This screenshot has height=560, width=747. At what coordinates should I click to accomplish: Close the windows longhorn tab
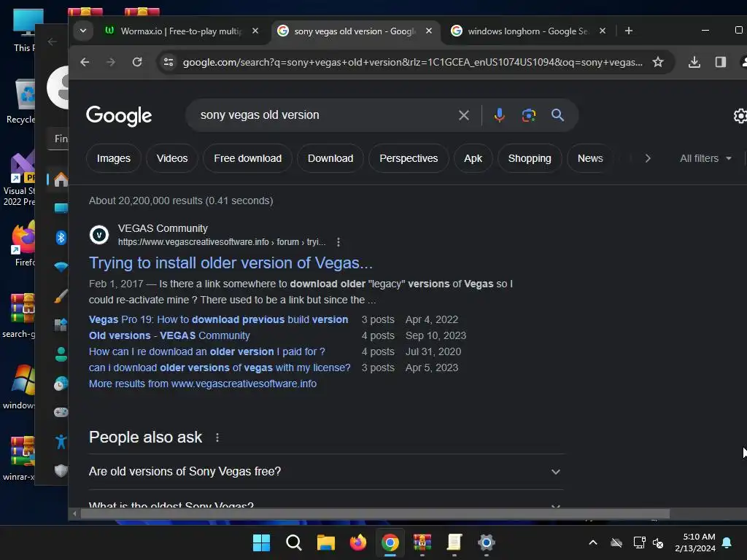[x=602, y=31]
